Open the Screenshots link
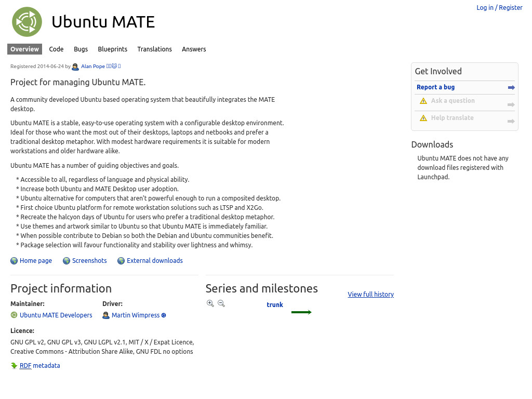This screenshot has height=399, width=532. click(89, 261)
